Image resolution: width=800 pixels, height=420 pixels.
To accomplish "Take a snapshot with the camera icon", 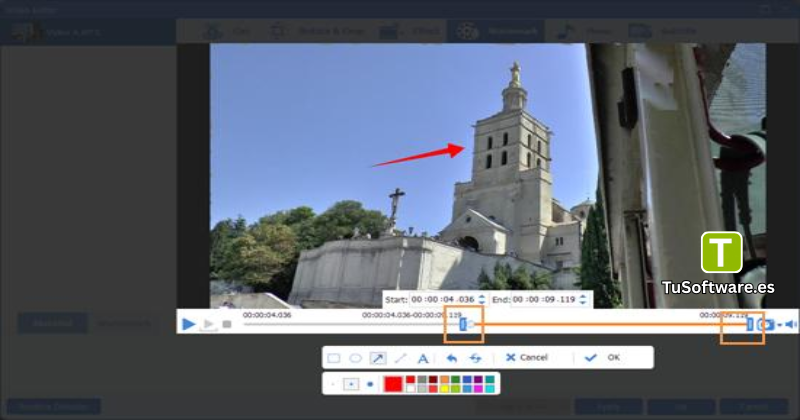I will pos(766,325).
